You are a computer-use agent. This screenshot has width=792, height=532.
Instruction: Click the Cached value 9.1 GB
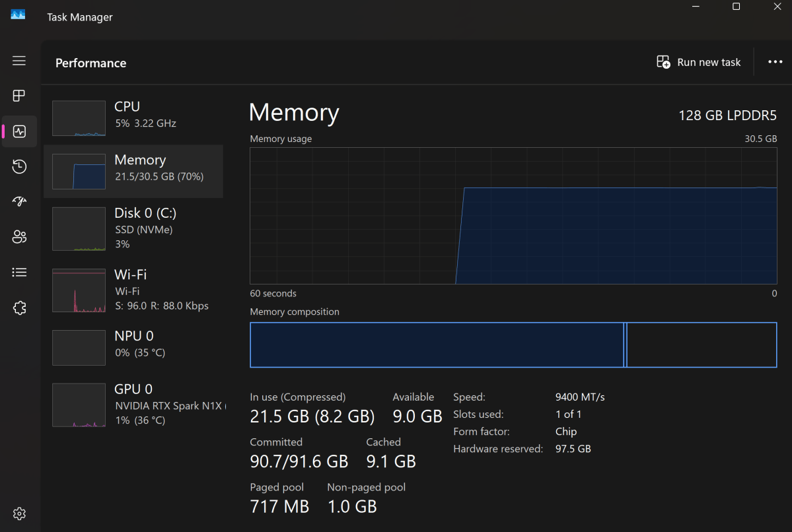(391, 461)
